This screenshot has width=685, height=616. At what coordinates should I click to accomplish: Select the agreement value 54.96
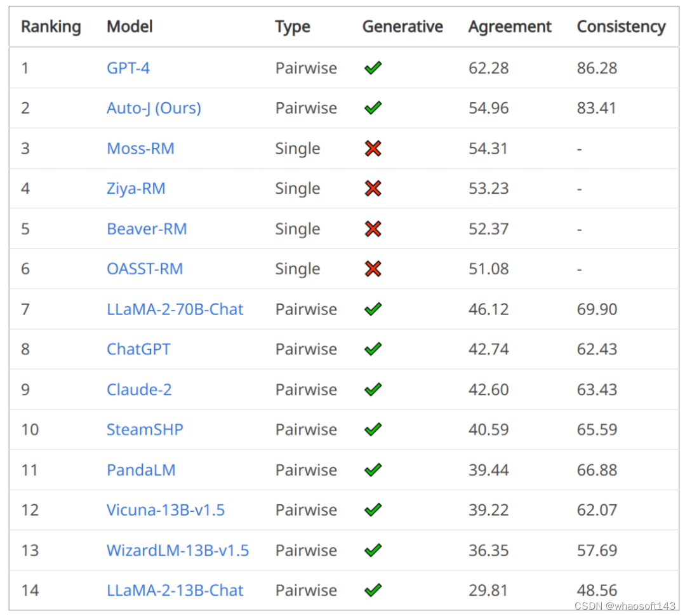(x=488, y=108)
